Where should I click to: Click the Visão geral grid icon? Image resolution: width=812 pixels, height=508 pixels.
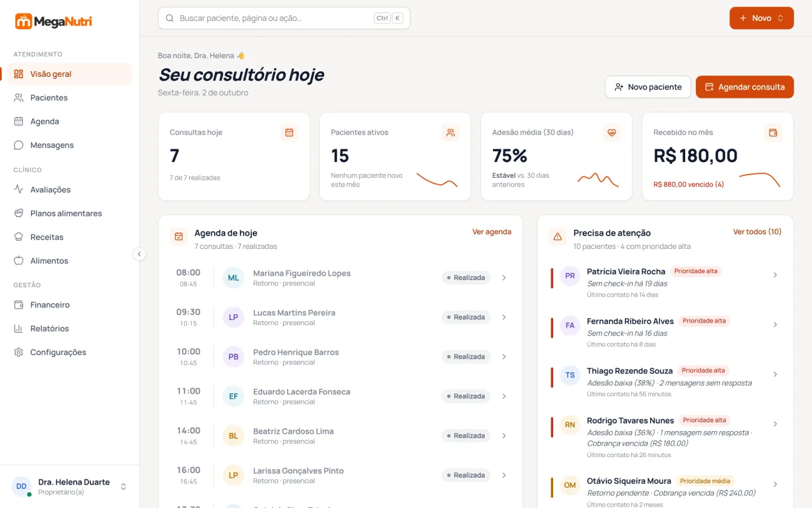(18, 74)
